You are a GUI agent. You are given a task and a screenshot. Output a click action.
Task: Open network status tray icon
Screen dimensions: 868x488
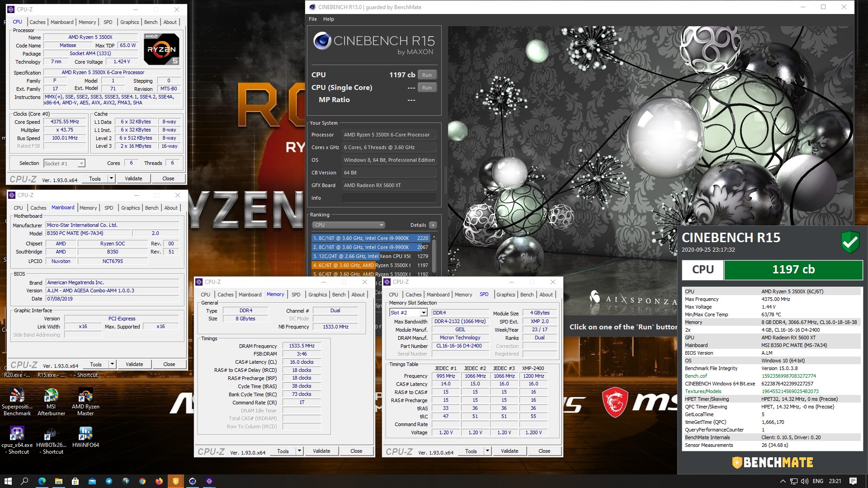pyautogui.click(x=794, y=481)
